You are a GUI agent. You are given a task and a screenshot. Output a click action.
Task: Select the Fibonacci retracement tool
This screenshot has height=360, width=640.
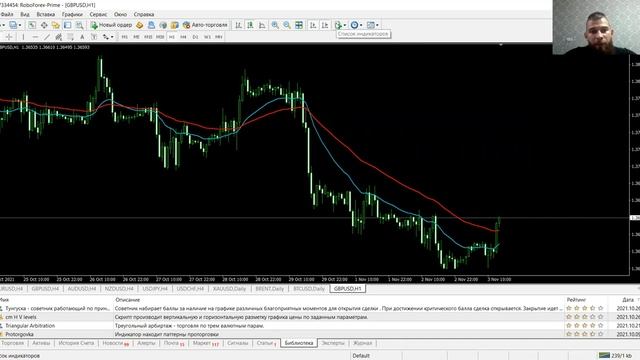pyautogui.click(x=70, y=37)
